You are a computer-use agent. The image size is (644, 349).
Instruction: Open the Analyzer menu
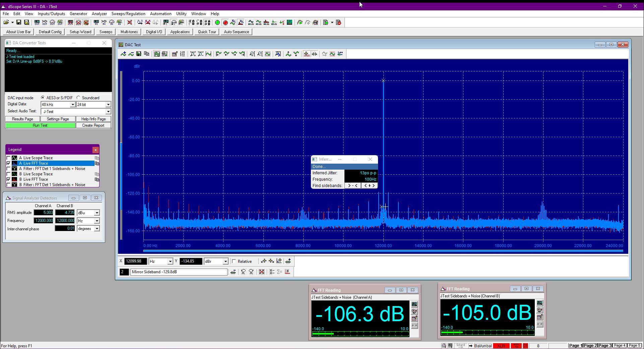[99, 14]
